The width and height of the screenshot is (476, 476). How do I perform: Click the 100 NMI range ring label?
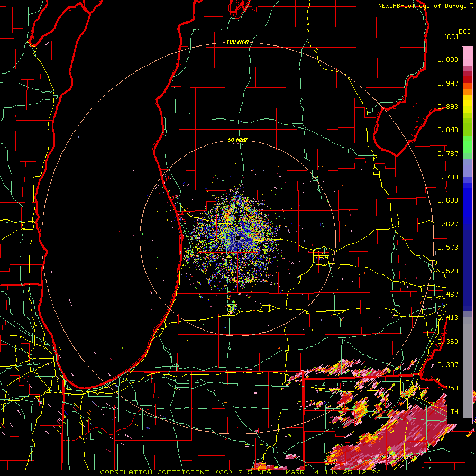click(237, 42)
